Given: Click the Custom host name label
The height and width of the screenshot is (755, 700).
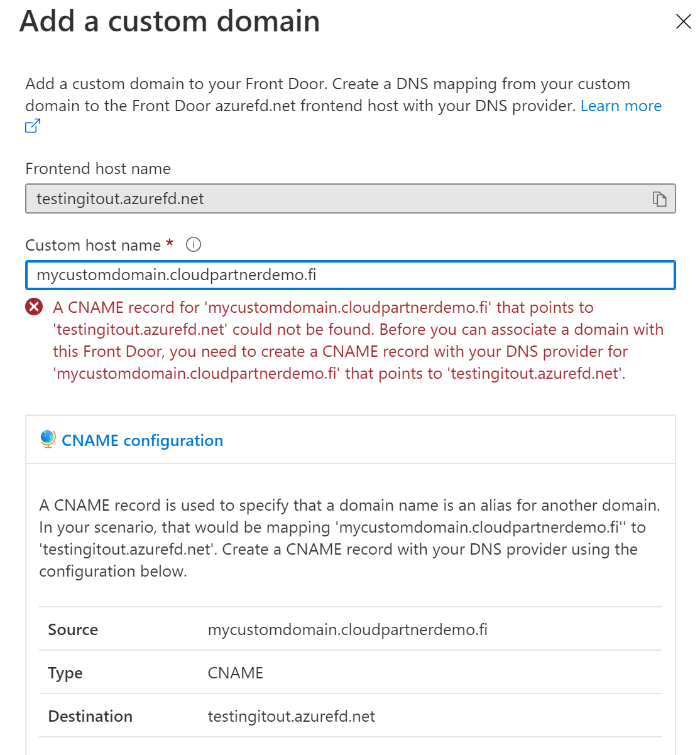Looking at the screenshot, I should point(93,245).
